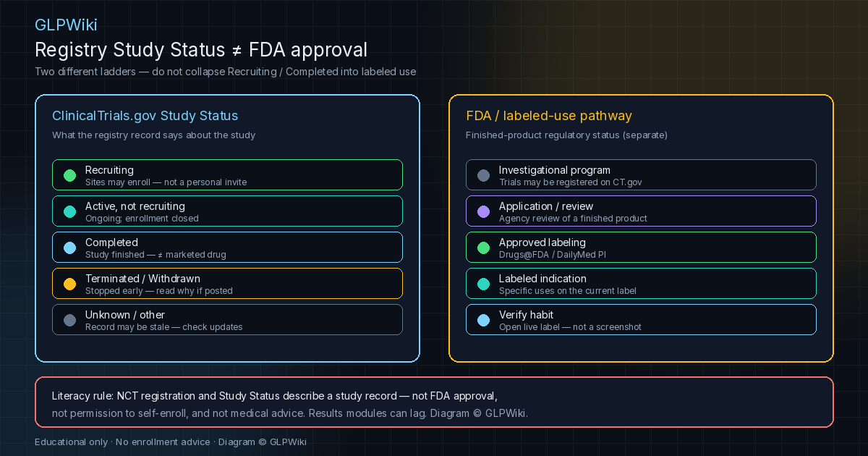Viewport: 868px width, 456px height.
Task: Select the 'Terminated / Withdrawn' label
Action: [142, 279]
